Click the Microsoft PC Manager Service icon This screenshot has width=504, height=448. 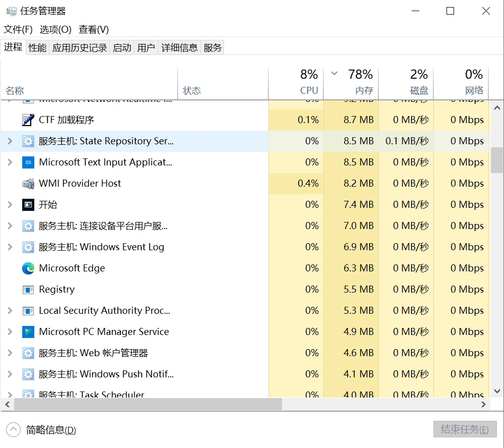click(28, 331)
